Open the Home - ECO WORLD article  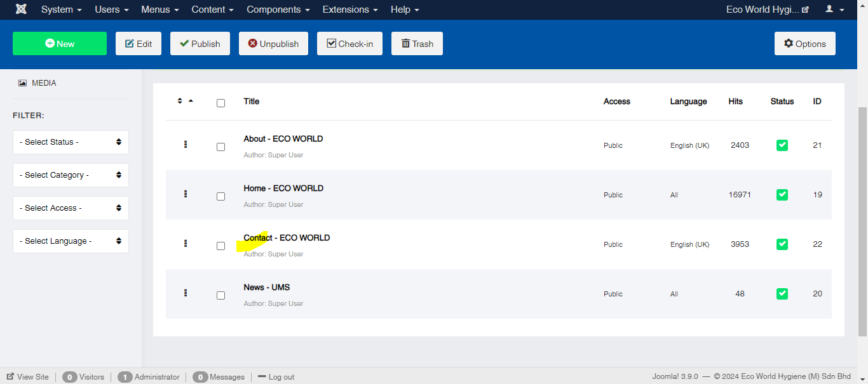click(x=283, y=188)
